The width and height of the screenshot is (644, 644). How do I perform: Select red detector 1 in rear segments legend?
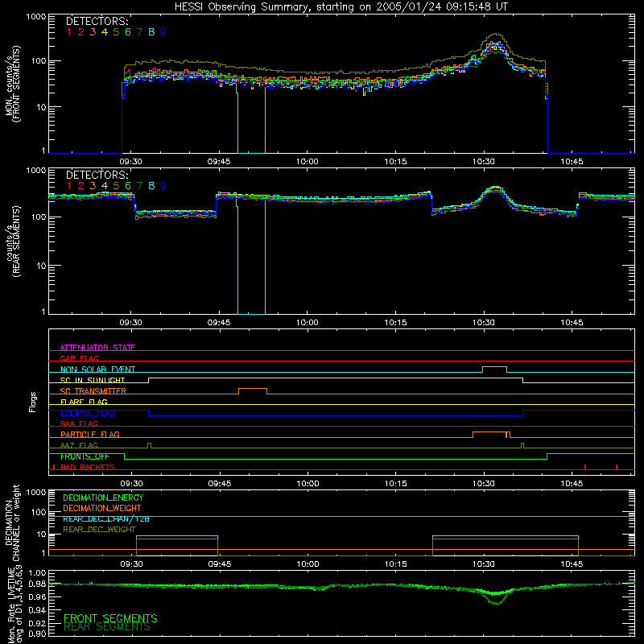(69, 186)
